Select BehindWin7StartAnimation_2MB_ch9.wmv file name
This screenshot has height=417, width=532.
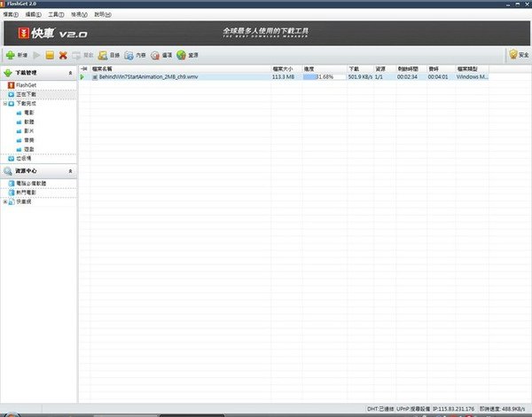pyautogui.click(x=148, y=77)
